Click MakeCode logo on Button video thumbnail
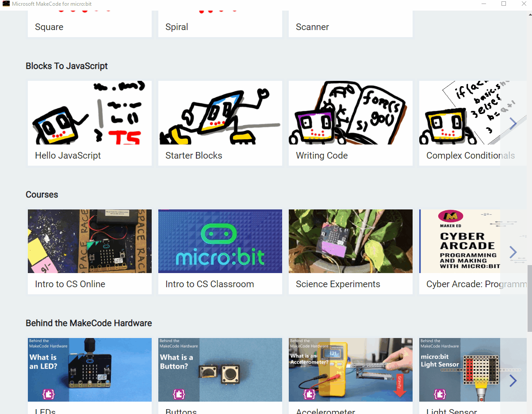The height and width of the screenshot is (414, 532). coord(179,394)
